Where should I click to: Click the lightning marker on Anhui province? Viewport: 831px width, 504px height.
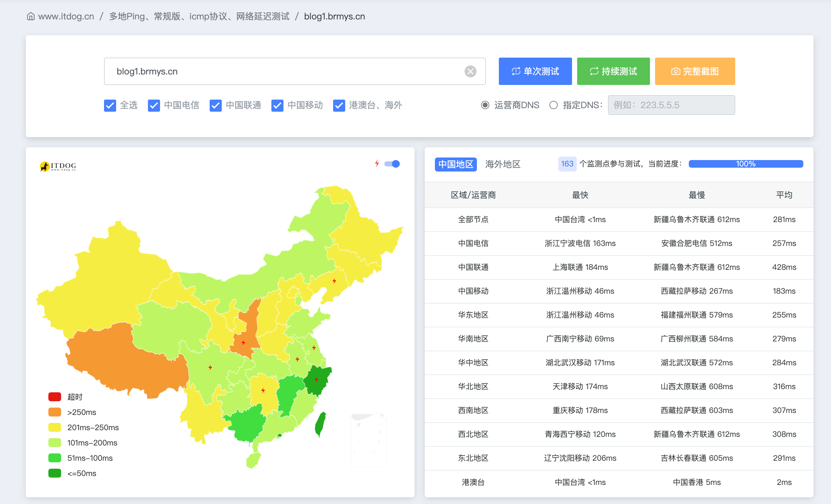pyautogui.click(x=297, y=359)
